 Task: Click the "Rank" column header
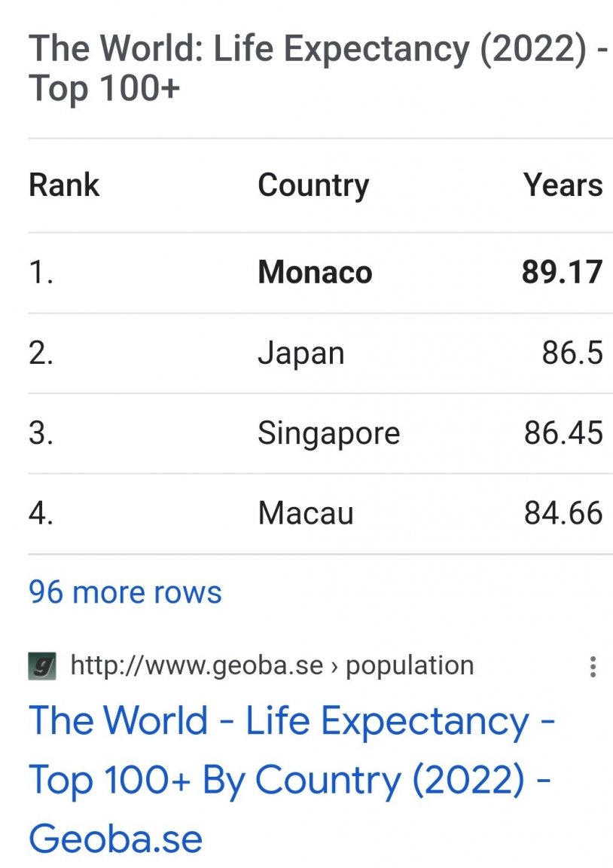[x=63, y=185]
